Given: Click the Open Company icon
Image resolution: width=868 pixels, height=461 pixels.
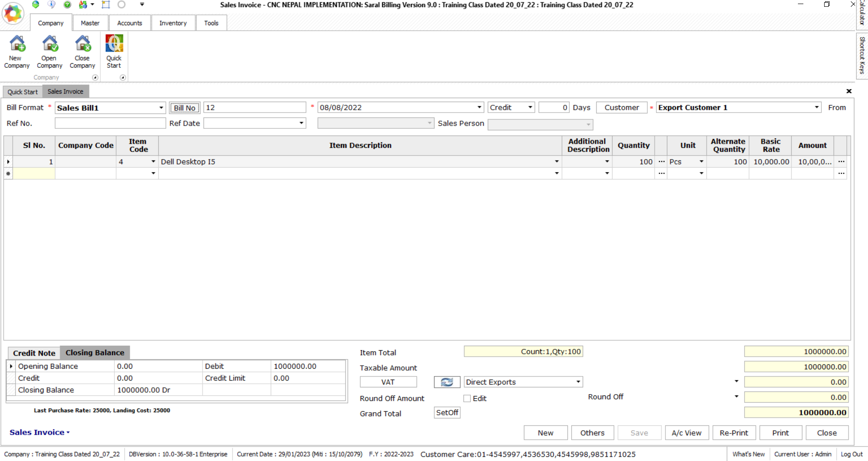Looking at the screenshot, I should [49, 51].
